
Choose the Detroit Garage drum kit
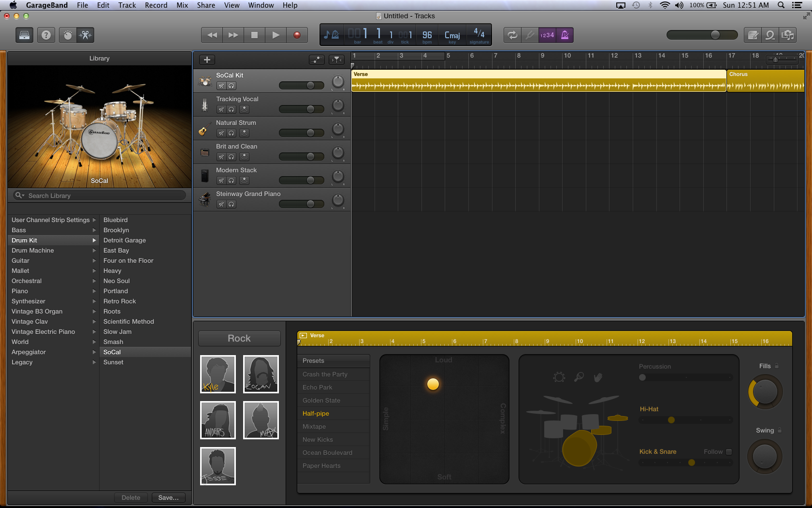(125, 240)
